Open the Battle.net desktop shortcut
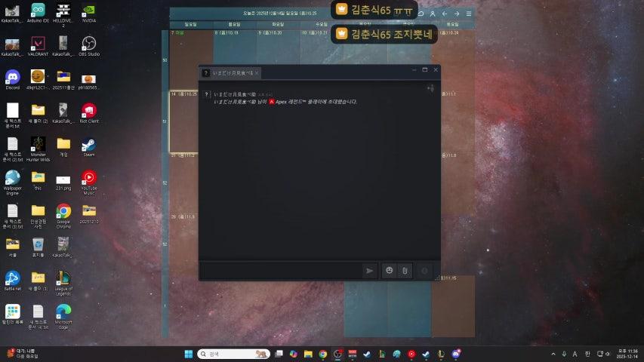This screenshot has height=362, width=644. coord(12,281)
